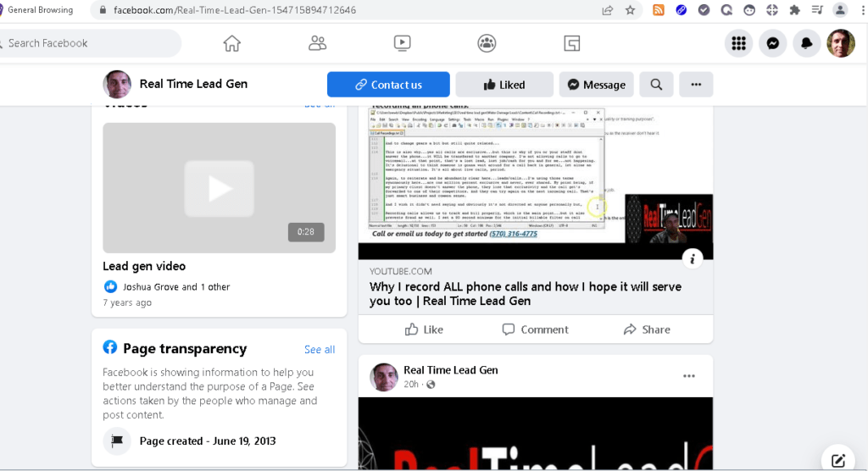868x471 pixels.
Task: Open Real Time Lead Gen post author name
Action: point(451,370)
